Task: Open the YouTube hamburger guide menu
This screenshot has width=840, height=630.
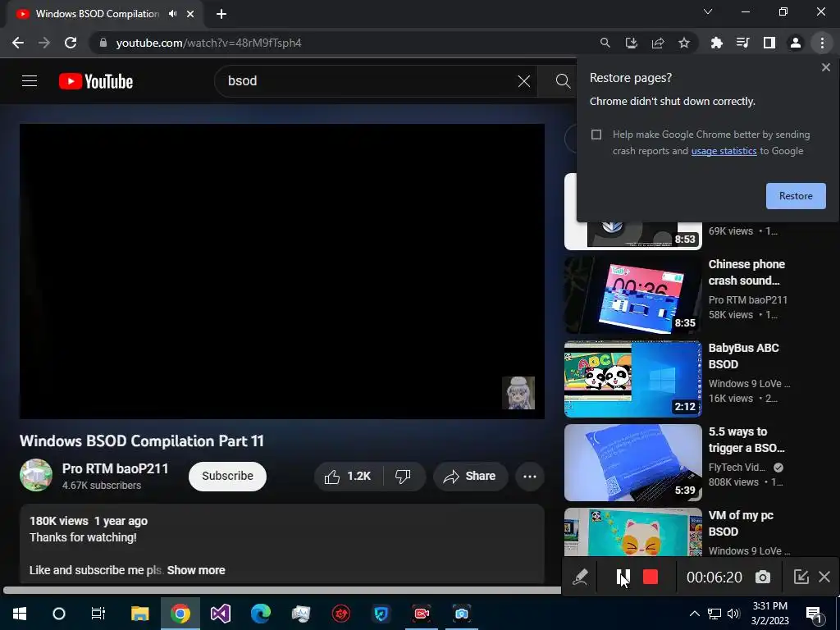Action: 30,81
